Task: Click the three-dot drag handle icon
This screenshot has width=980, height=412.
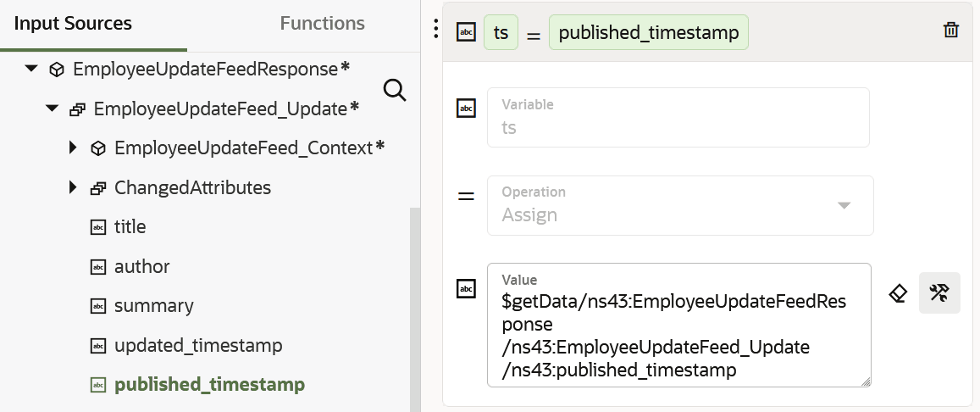Action: point(435,29)
